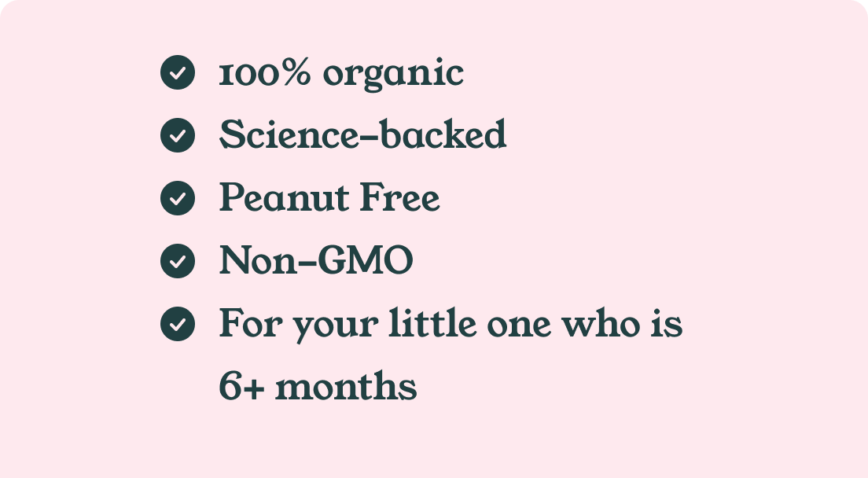Click the 'Peanut Free' feature text
This screenshot has width=868, height=478.
pos(329,197)
